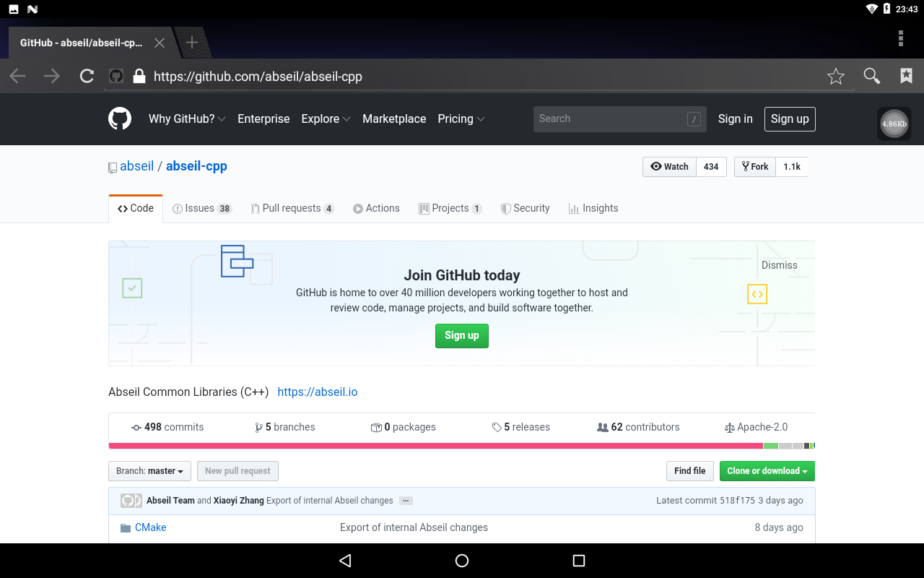Image resolution: width=924 pixels, height=578 pixels.
Task: Switch to the Security tab
Action: (x=526, y=208)
